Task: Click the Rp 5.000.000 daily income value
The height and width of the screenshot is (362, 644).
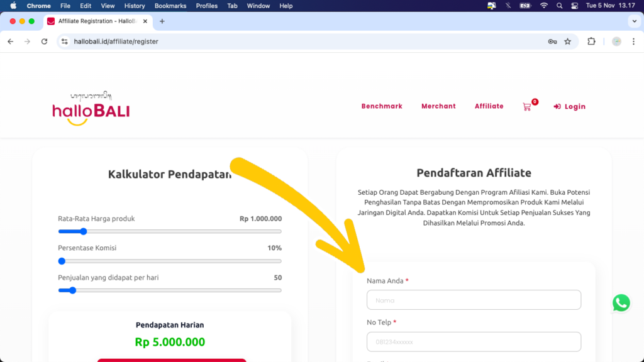Action: click(170, 342)
